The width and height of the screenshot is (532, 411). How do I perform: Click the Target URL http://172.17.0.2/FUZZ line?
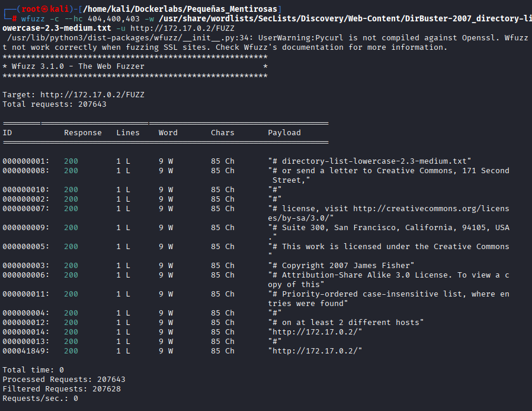73,95
